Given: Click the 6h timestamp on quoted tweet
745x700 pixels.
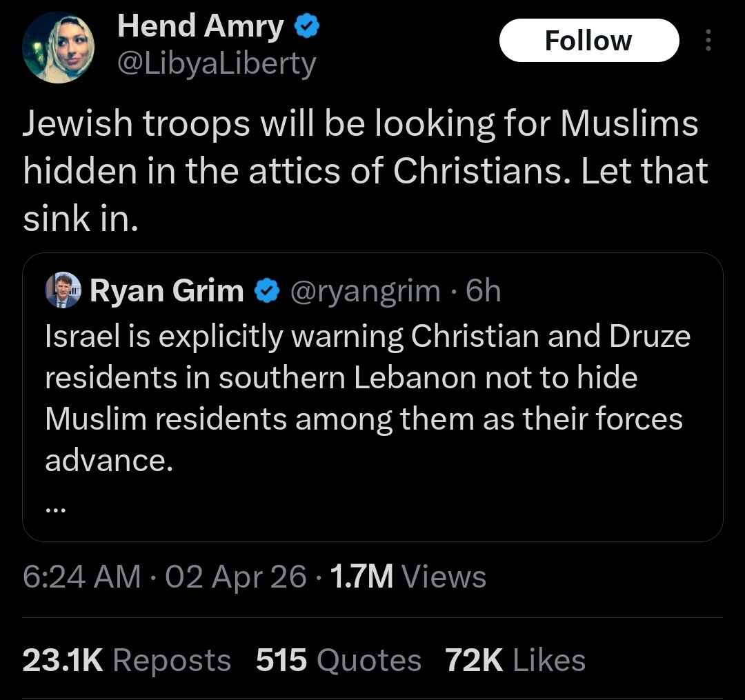Looking at the screenshot, I should (483, 292).
